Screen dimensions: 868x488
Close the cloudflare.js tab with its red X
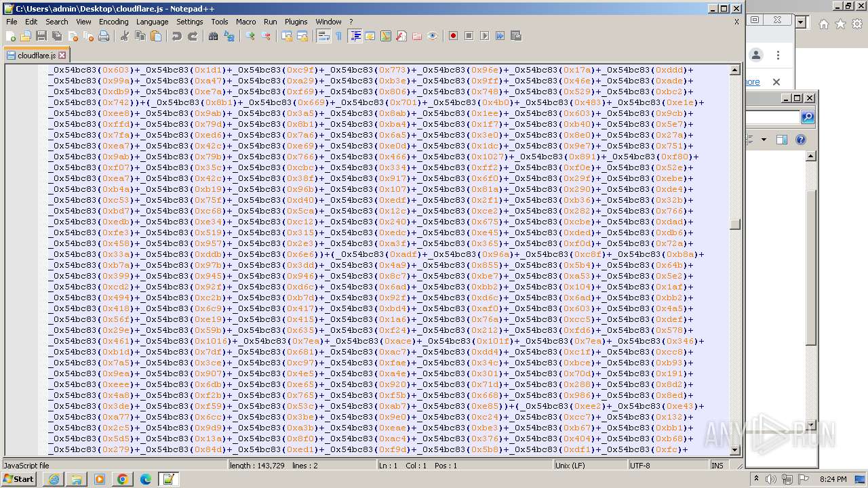pos(62,56)
